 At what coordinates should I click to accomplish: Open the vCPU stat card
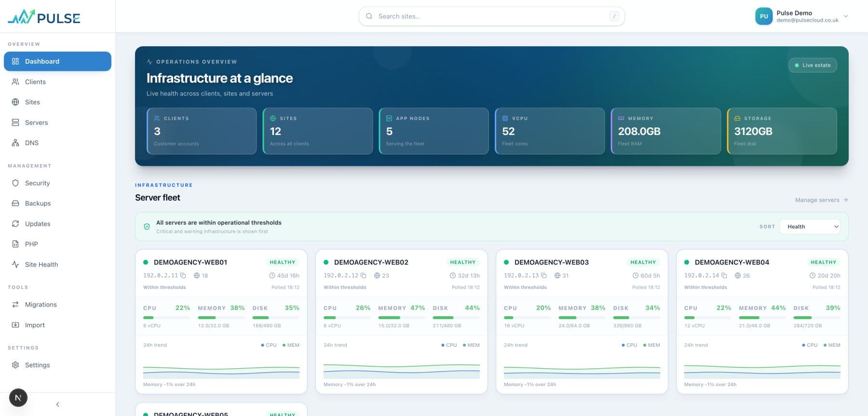550,131
